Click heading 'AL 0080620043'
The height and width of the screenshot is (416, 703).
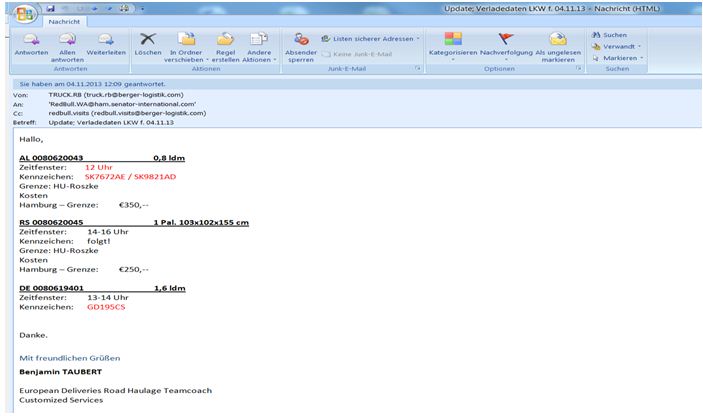point(51,158)
